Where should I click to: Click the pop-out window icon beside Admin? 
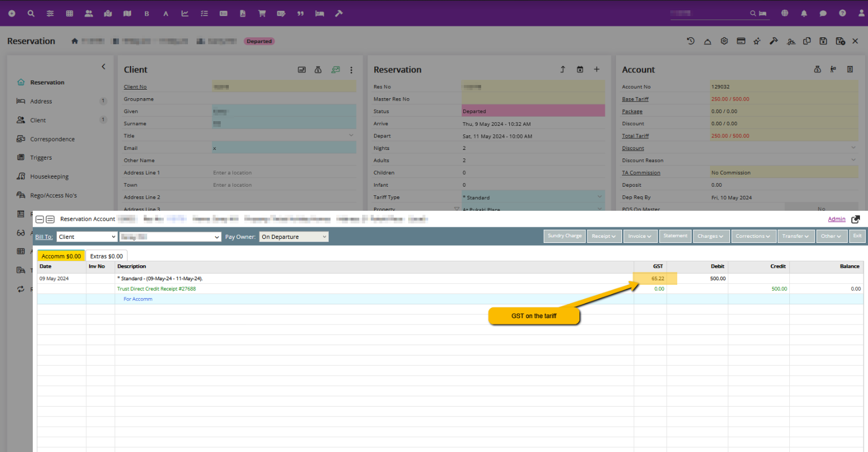[856, 219]
